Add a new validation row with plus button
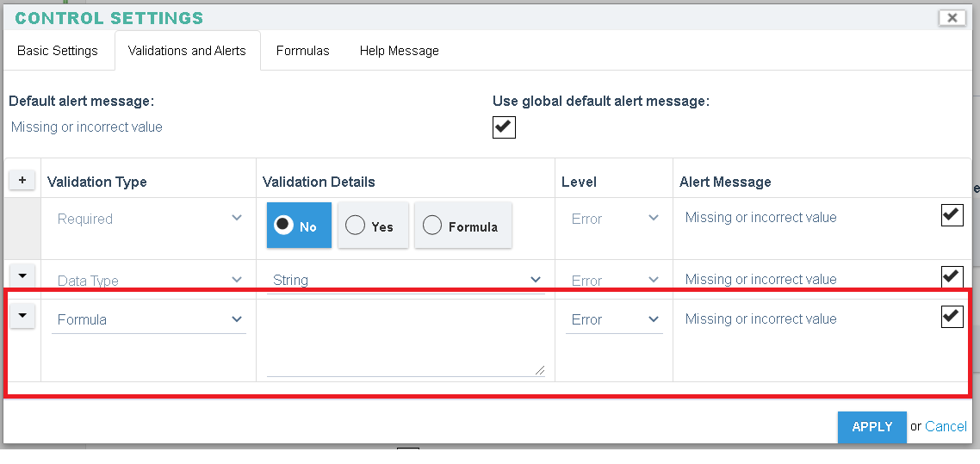 click(x=22, y=181)
